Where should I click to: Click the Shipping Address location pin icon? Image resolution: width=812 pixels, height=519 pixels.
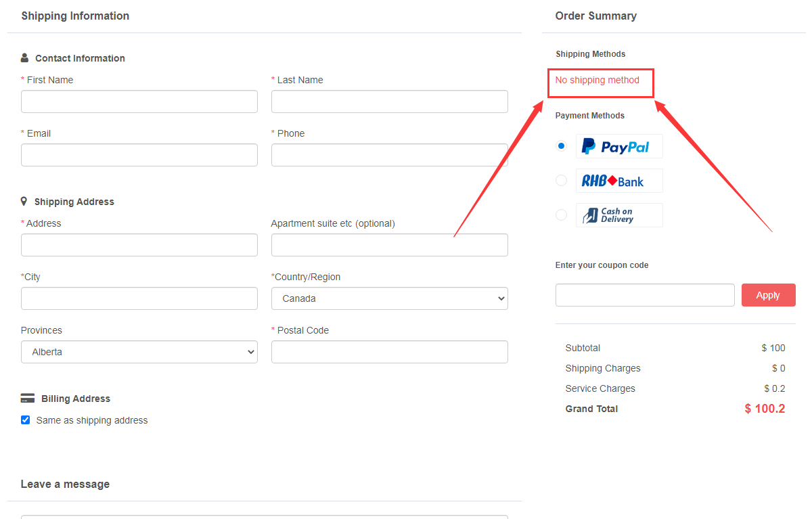[x=24, y=202]
